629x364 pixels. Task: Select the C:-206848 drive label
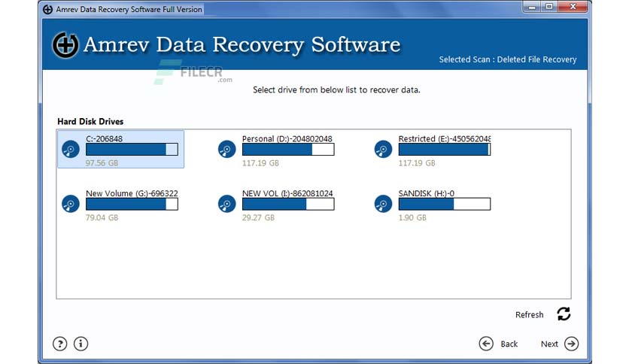click(x=105, y=138)
